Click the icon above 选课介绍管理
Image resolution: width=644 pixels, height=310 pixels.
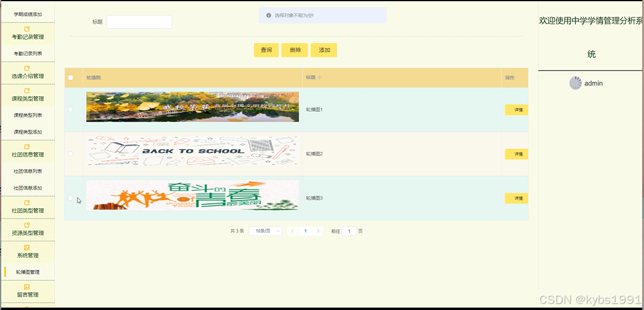point(28,68)
